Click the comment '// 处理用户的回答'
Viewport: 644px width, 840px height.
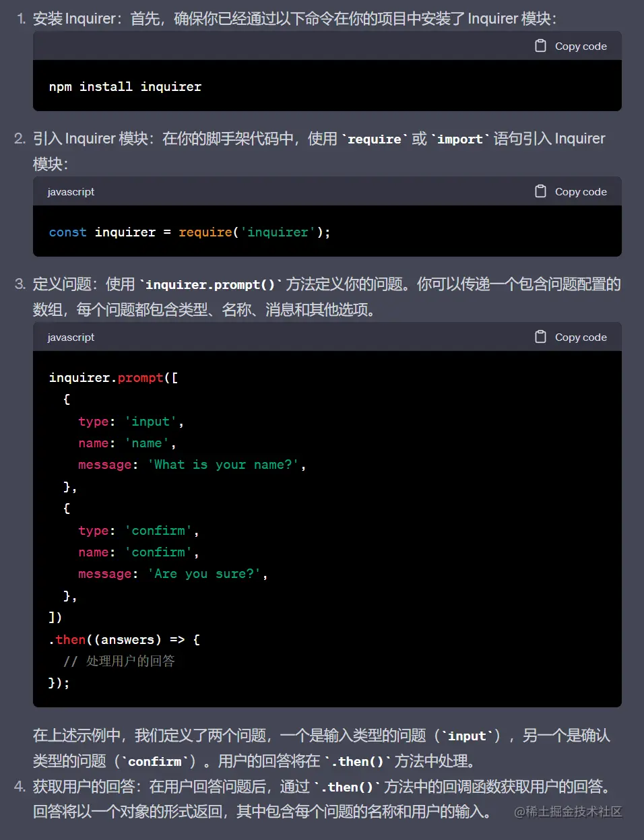pos(119,661)
